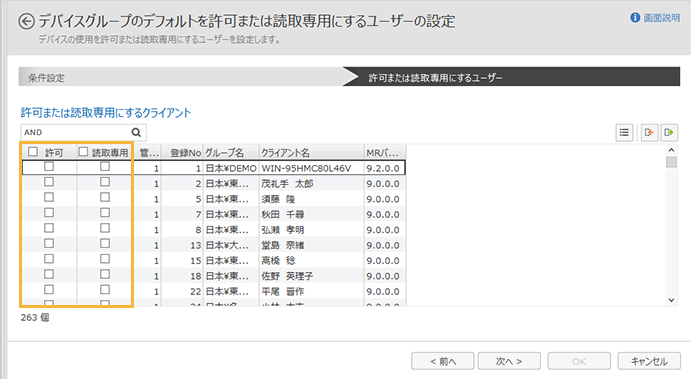Open the 画面説明 help link
The width and height of the screenshot is (691, 379).
661,18
